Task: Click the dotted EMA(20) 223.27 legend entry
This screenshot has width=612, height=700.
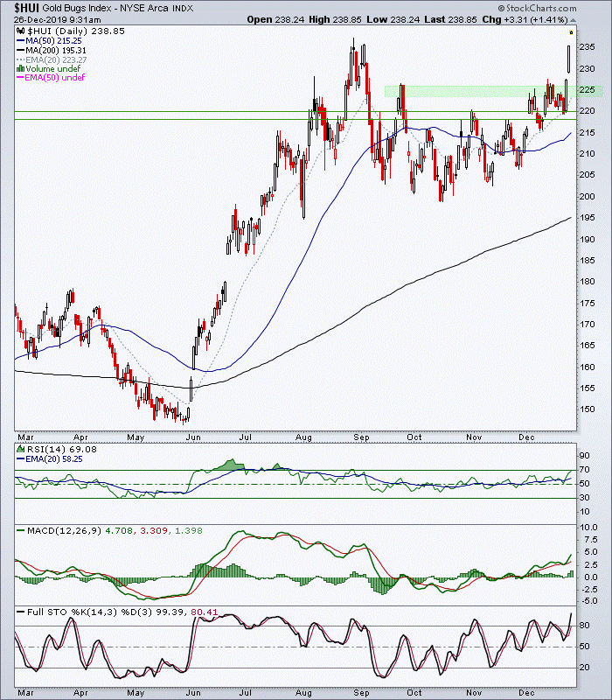Action: (52, 59)
